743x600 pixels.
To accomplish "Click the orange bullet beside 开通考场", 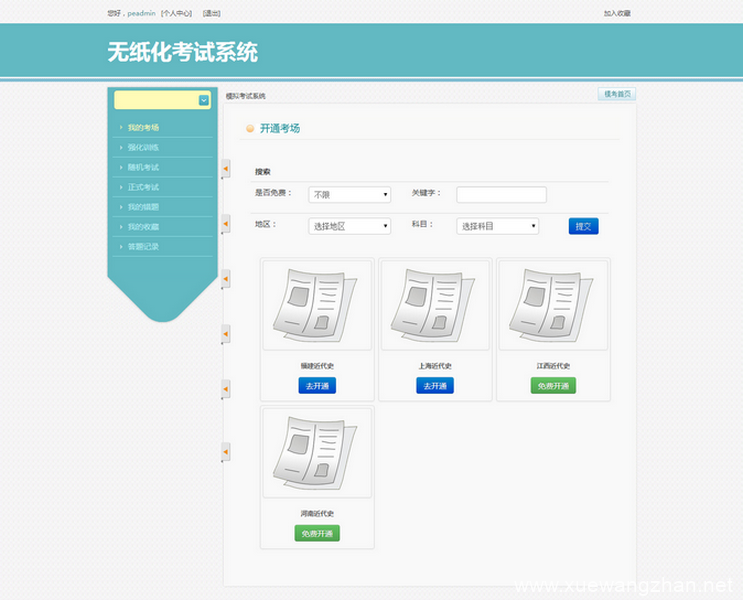I will [x=250, y=129].
